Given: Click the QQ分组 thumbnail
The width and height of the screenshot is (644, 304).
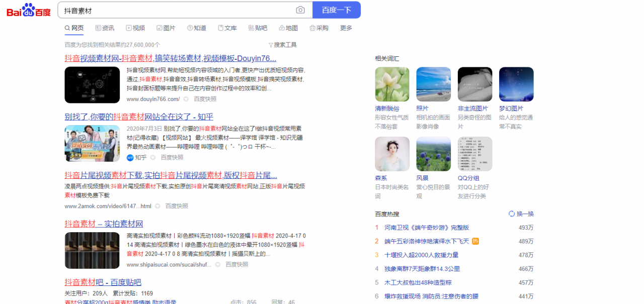Looking at the screenshot, I should point(475,154).
